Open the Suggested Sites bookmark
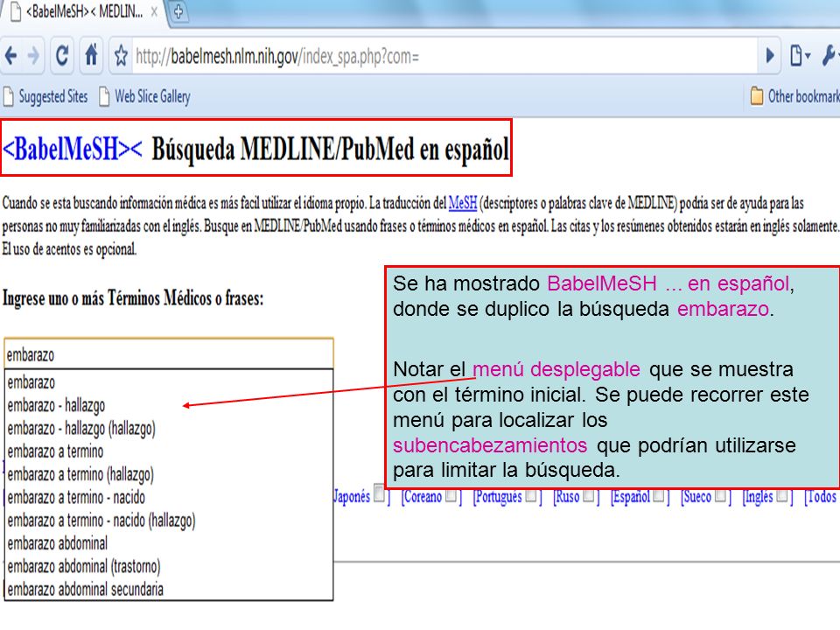 tap(45, 96)
